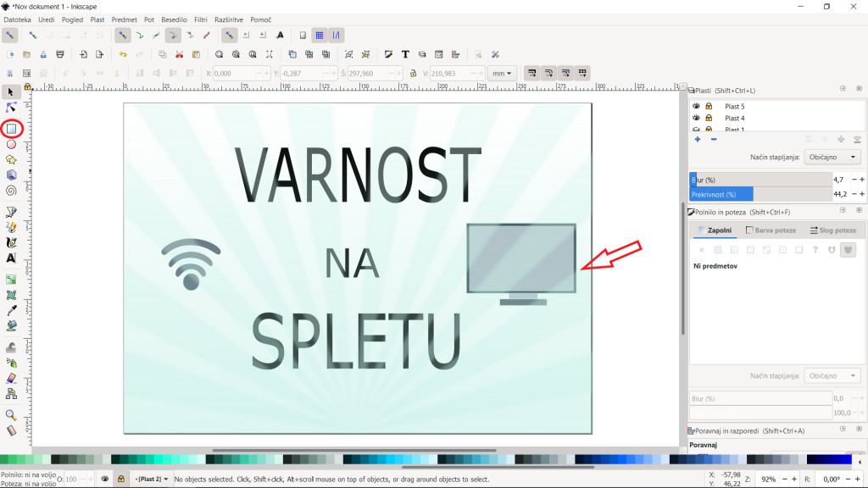Screen dimensions: 868x488
Task: Select the Text tool in toolbox
Action: 11,258
